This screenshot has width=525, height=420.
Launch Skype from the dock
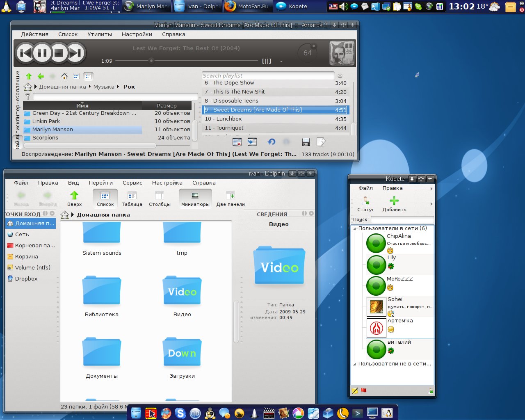pyautogui.click(x=180, y=413)
